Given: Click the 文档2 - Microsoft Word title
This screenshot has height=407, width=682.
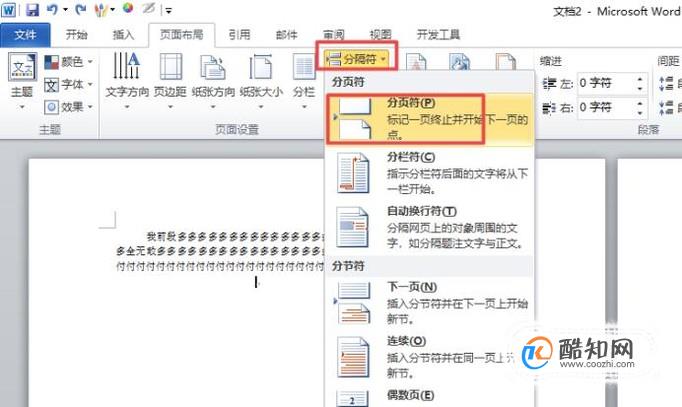Looking at the screenshot, I should click(617, 11).
